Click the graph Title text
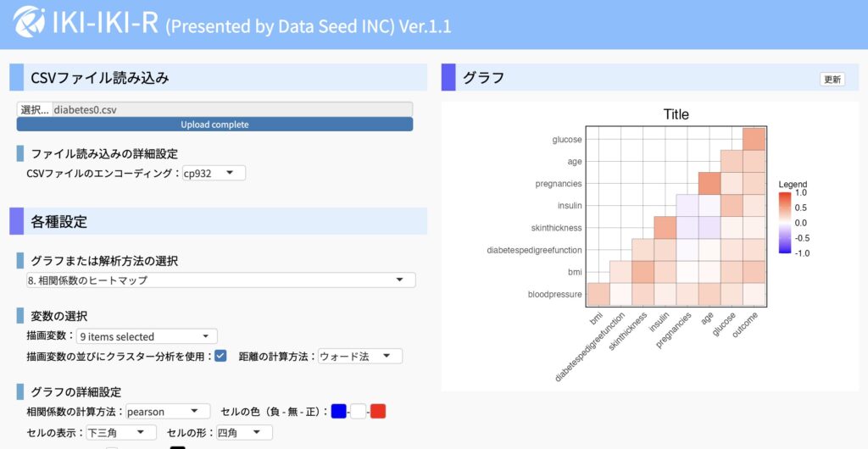868x449 pixels. pyautogui.click(x=676, y=114)
